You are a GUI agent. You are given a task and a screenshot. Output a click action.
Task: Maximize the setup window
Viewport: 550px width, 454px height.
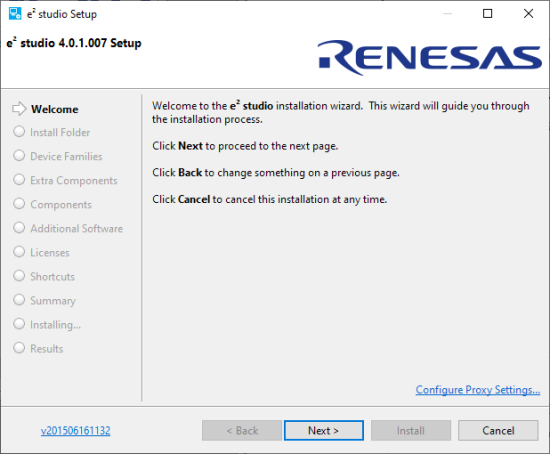click(488, 14)
